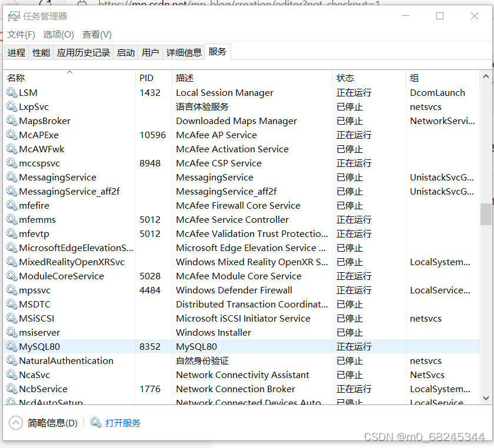The height and width of the screenshot is (448, 494).
Task: Click description Windows Installer
Action: (x=213, y=332)
